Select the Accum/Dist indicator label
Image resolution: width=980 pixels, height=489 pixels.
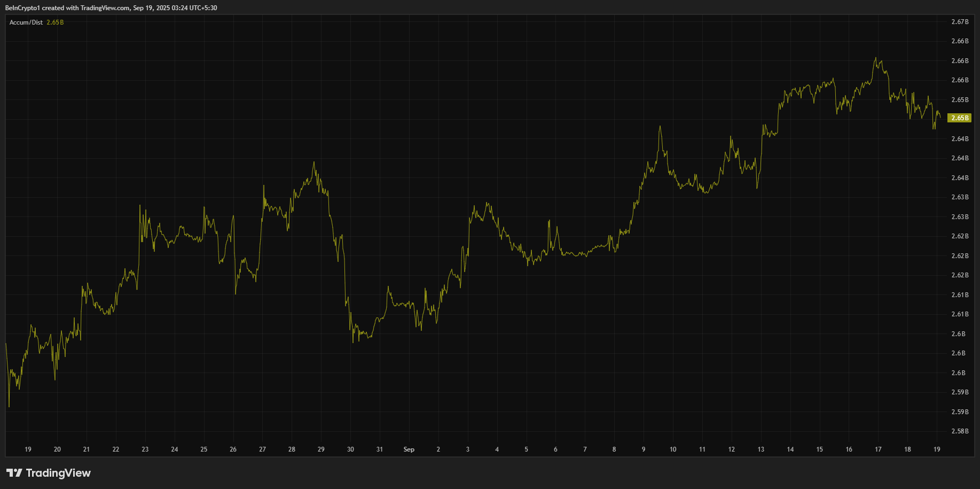[x=26, y=22]
